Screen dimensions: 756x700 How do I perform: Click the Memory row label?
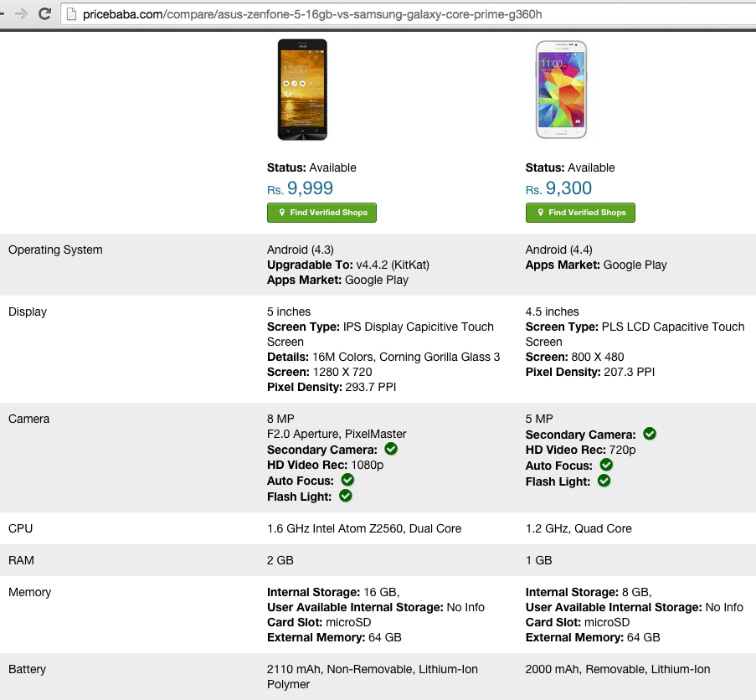coord(29,592)
